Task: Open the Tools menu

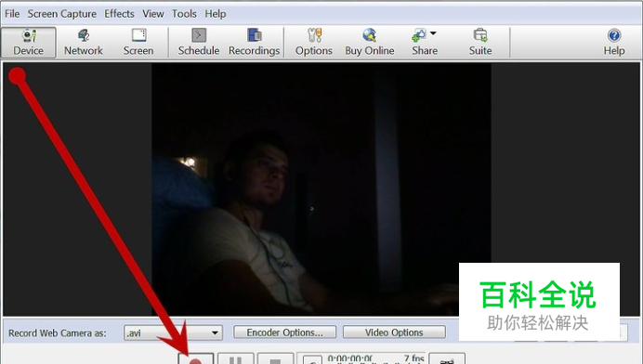Action: click(x=184, y=14)
